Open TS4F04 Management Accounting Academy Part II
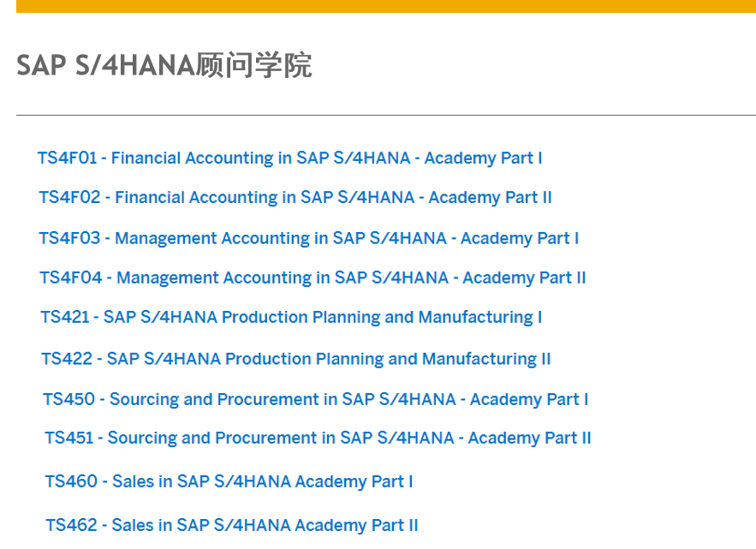 coord(313,278)
